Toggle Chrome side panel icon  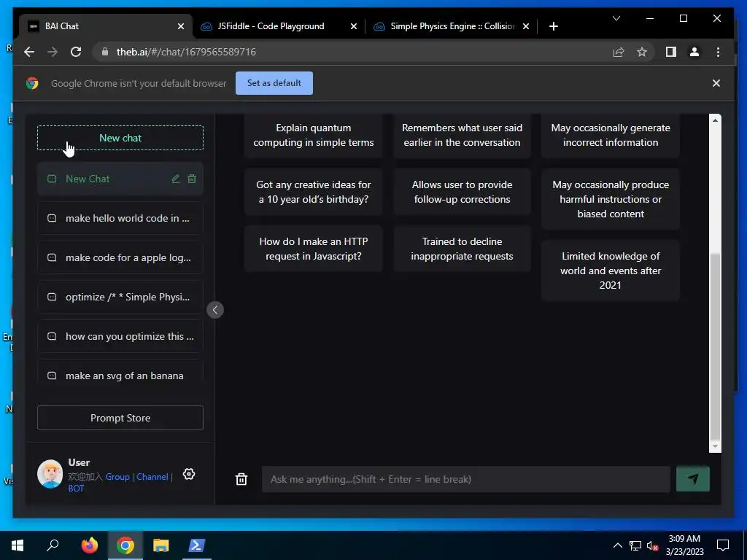(671, 52)
